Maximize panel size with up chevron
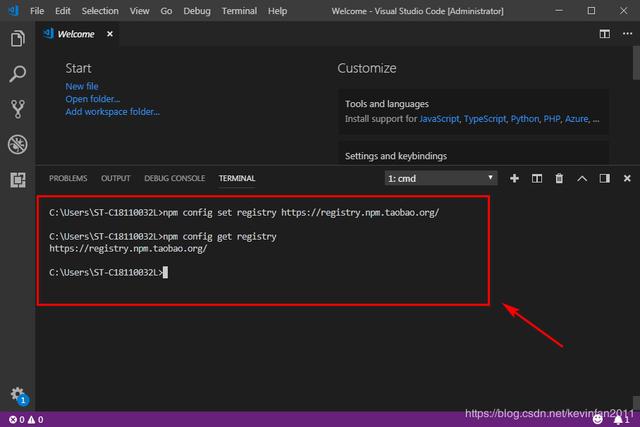 (582, 178)
